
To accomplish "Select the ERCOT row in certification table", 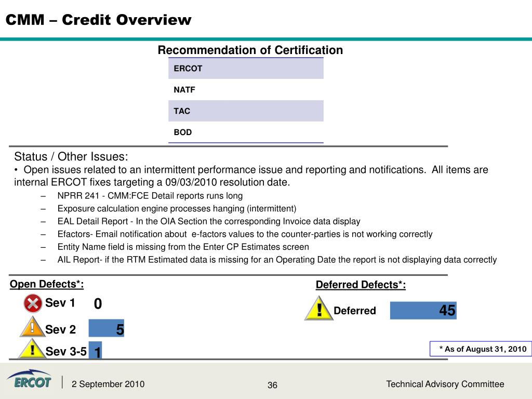I will [x=246, y=69].
